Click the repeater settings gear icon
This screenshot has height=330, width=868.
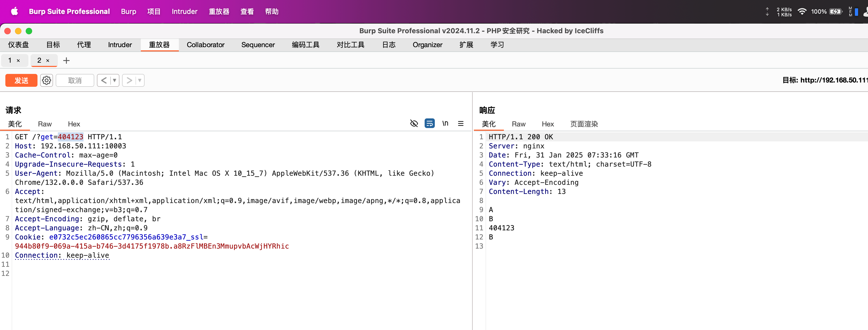[47, 81]
